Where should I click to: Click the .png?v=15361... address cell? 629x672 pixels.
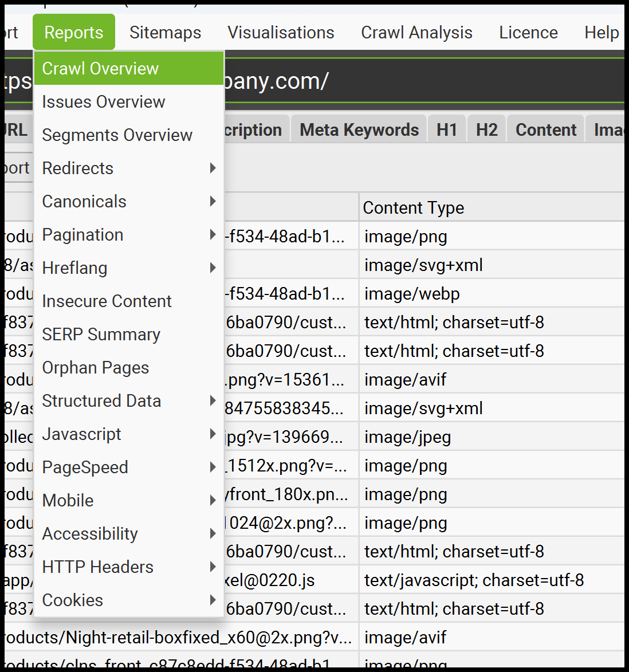pyautogui.click(x=292, y=380)
